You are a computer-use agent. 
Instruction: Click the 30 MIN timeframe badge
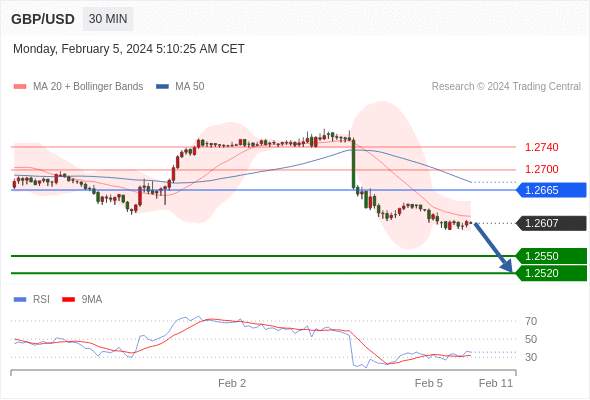point(108,18)
